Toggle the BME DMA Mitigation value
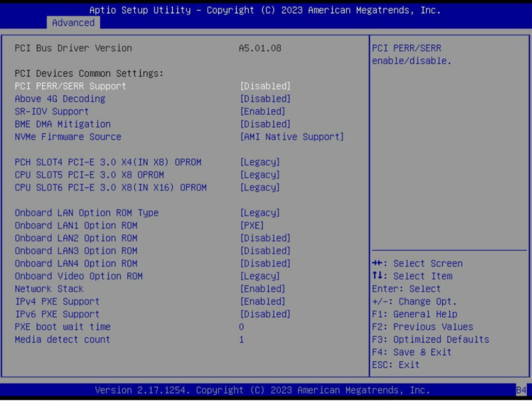This screenshot has width=532, height=401. click(x=265, y=124)
